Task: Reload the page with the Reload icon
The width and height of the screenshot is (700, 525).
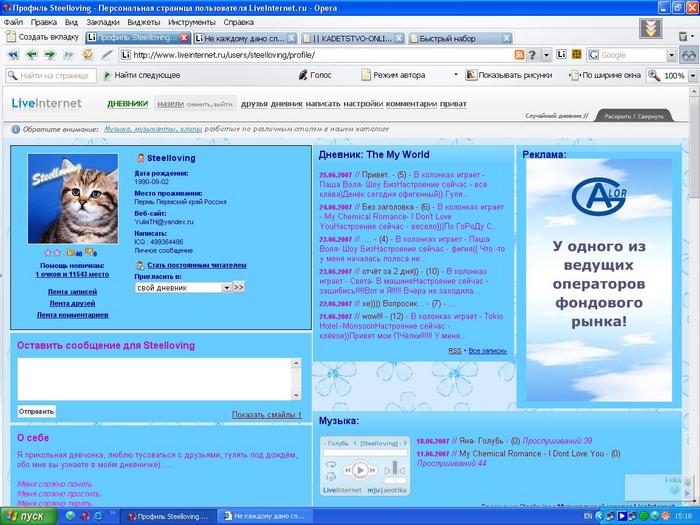Action: [88, 54]
